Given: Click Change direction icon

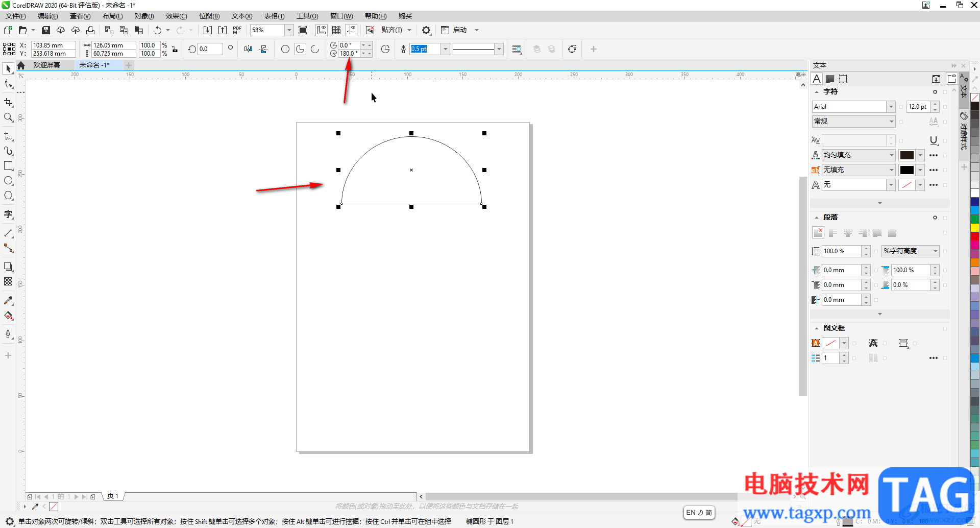Looking at the screenshot, I should tap(385, 49).
